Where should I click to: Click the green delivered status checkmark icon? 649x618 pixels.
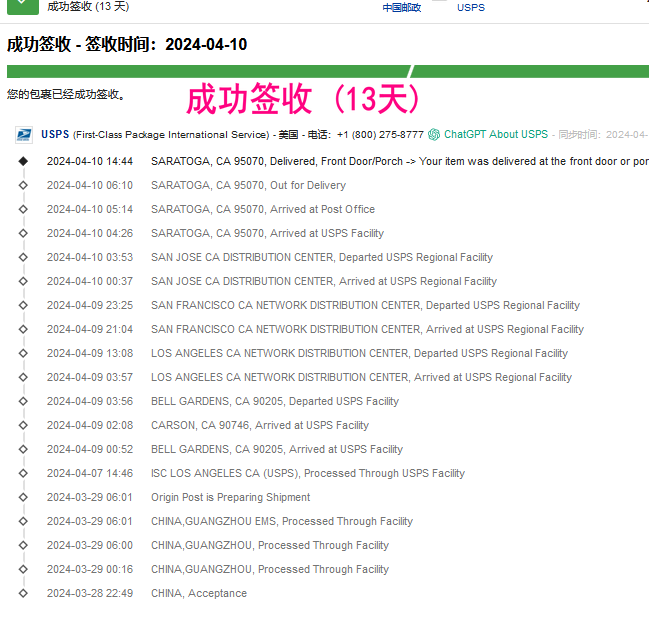pos(23,6)
